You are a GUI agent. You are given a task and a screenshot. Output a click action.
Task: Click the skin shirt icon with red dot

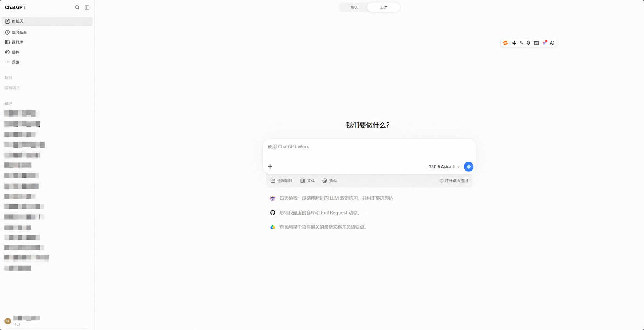(545, 43)
